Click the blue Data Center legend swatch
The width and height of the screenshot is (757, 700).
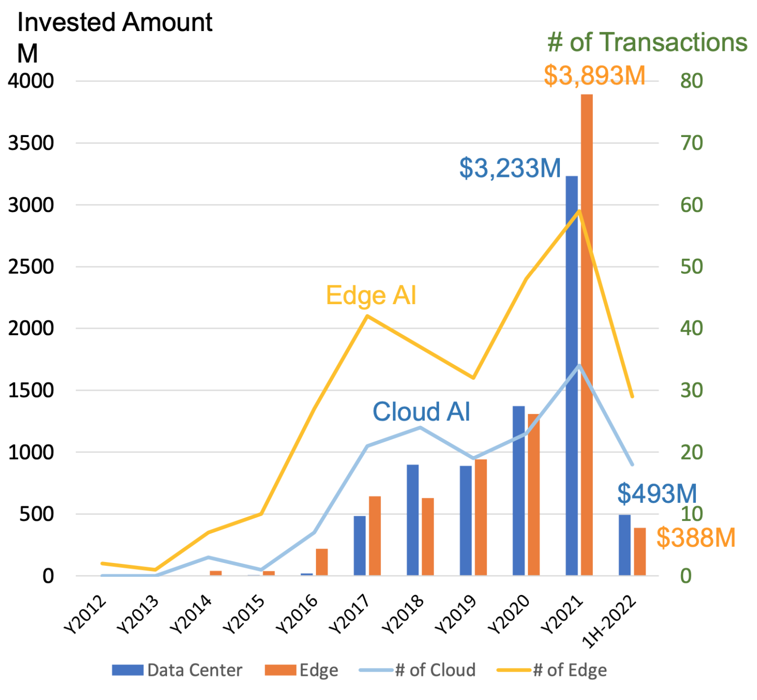pyautogui.click(x=128, y=670)
